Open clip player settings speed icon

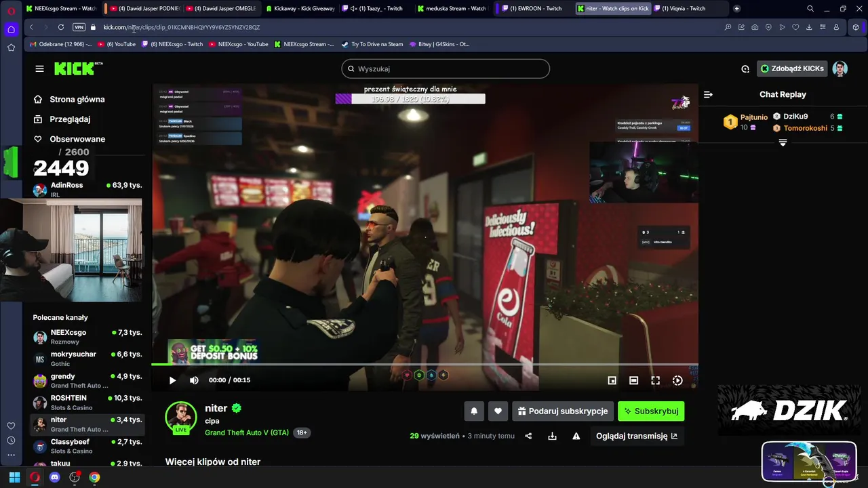tap(677, 380)
